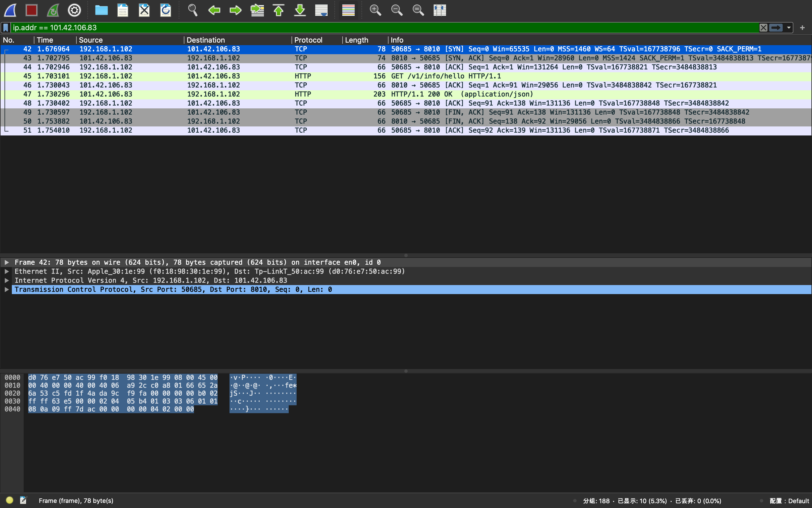Sort packets by Source column header

coord(130,40)
